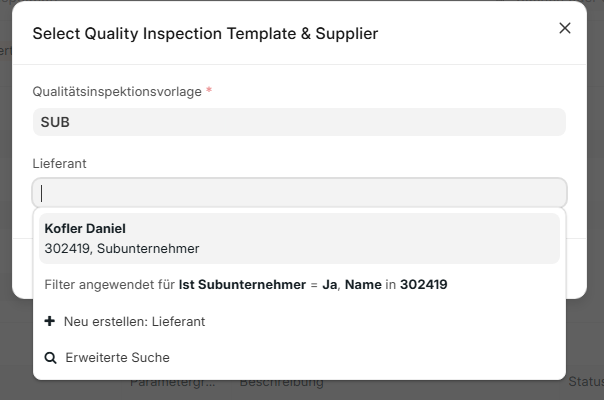
Task: Click the red required asterisk marker
Action: click(x=210, y=91)
